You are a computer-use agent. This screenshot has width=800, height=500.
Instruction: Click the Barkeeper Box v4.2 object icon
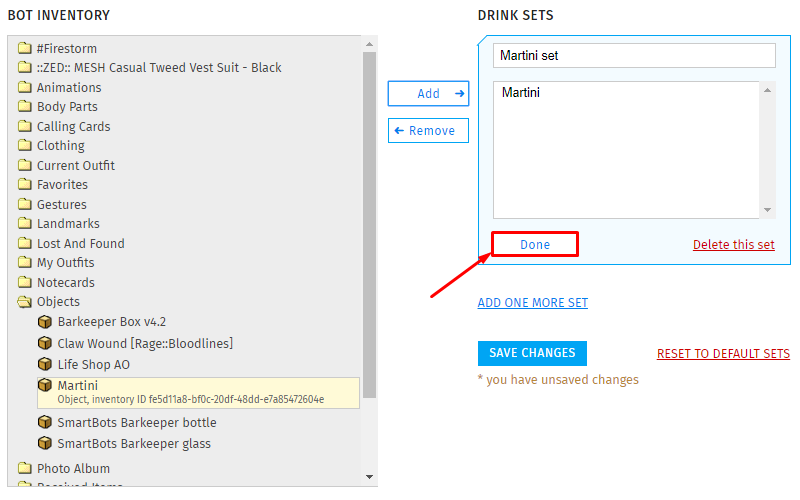(45, 322)
